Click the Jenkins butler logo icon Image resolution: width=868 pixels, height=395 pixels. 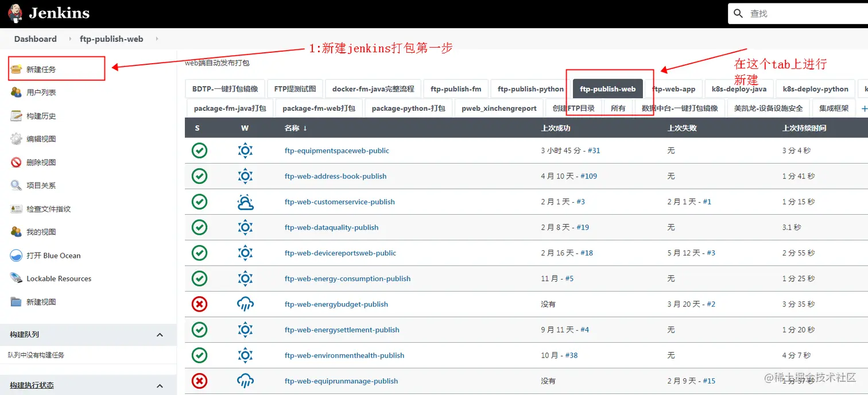point(15,13)
